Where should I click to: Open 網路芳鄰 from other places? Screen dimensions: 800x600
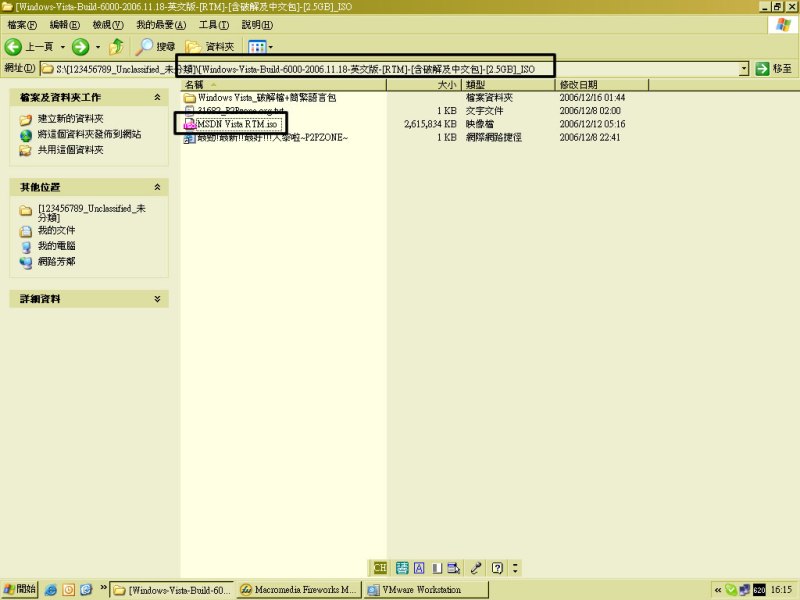pos(56,262)
